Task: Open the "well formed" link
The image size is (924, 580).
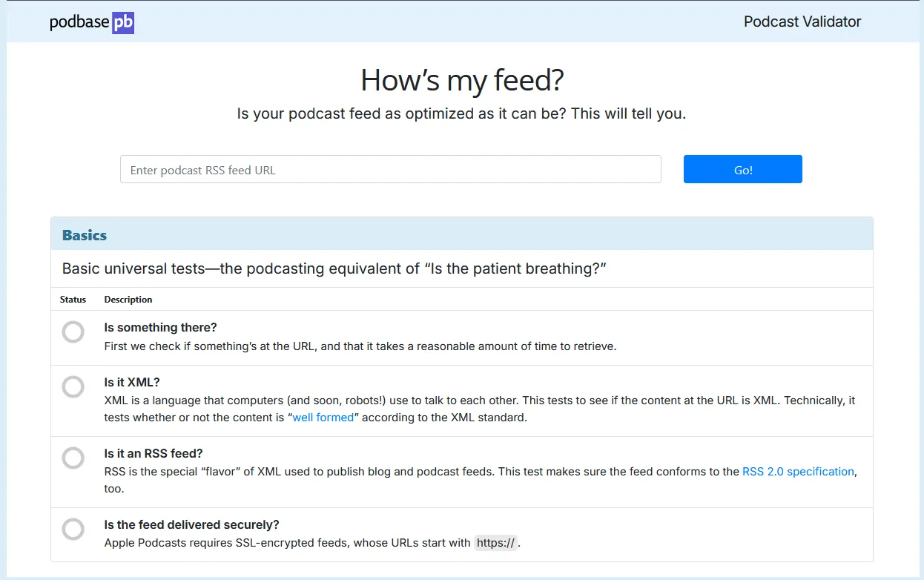Action: pyautogui.click(x=321, y=417)
